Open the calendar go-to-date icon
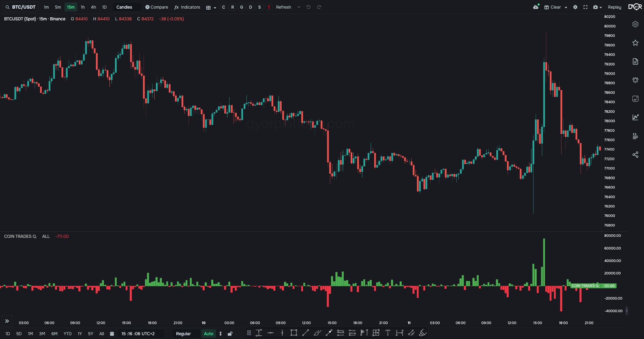 pyautogui.click(x=112, y=334)
